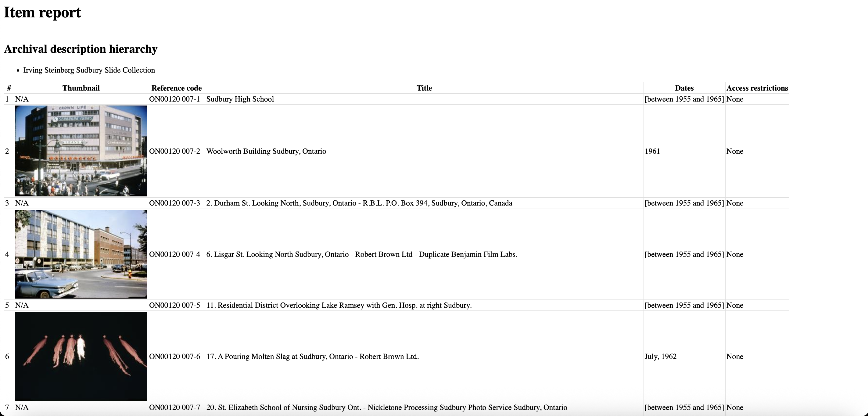Screen dimensions: 868x416
Task: Click the 1961 date cell
Action: (652, 151)
